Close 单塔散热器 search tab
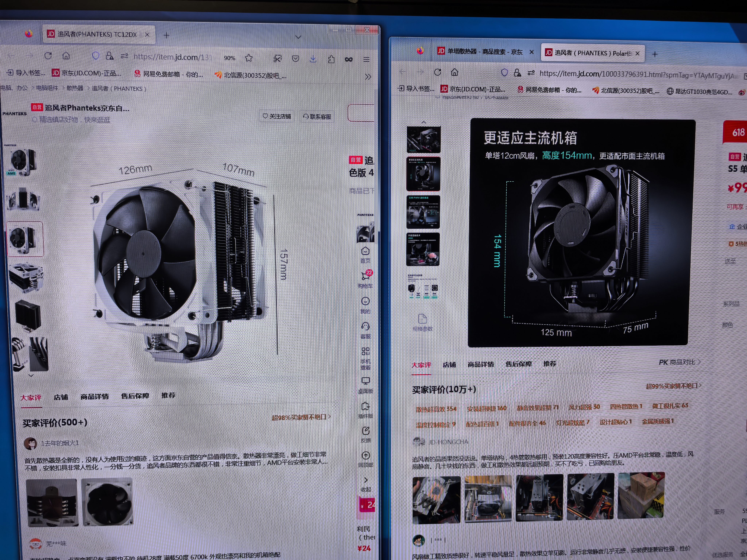This screenshot has width=747, height=560. 532,52
